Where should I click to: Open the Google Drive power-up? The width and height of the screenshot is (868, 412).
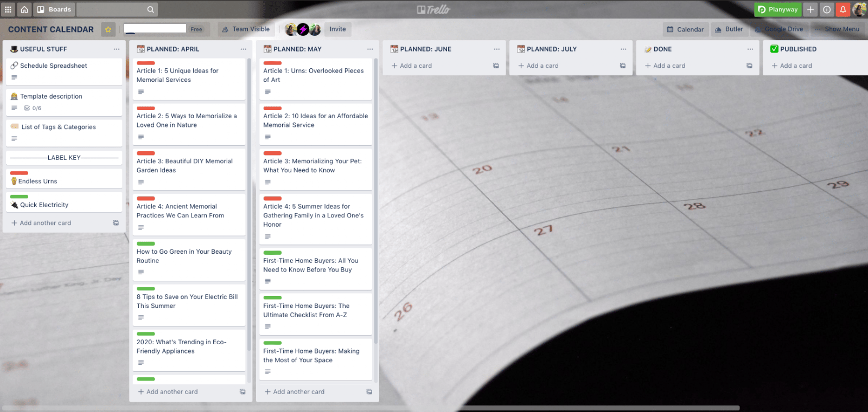pyautogui.click(x=780, y=29)
